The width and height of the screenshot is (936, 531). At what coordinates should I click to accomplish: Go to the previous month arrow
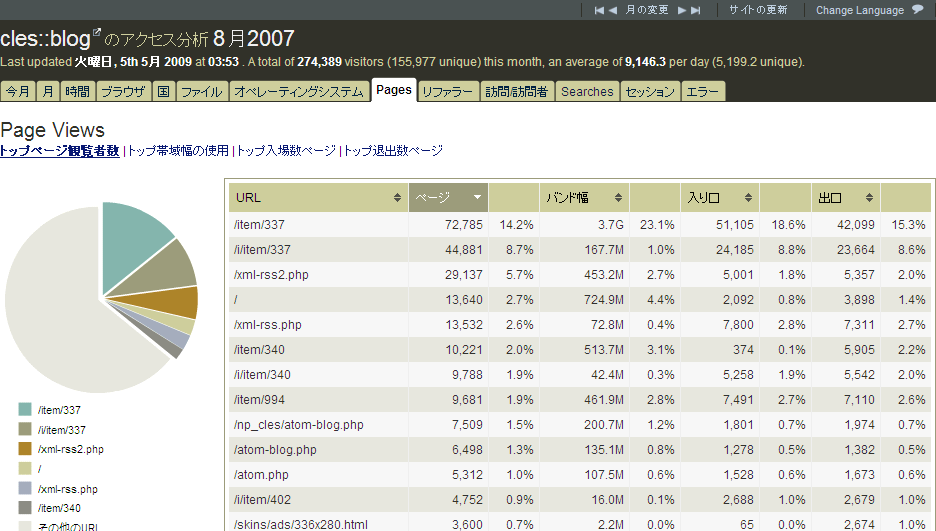(614, 10)
